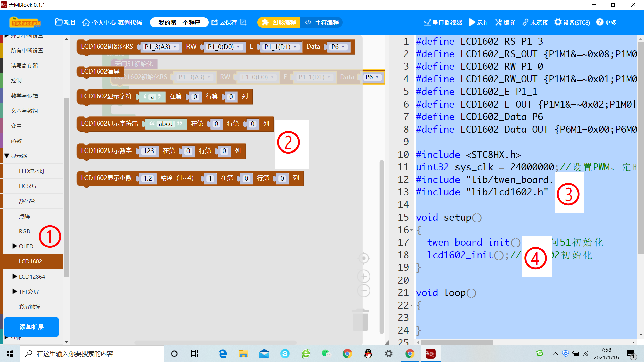Zoom in the block workspace
Image resolution: width=644 pixels, height=362 pixels.
[364, 277]
